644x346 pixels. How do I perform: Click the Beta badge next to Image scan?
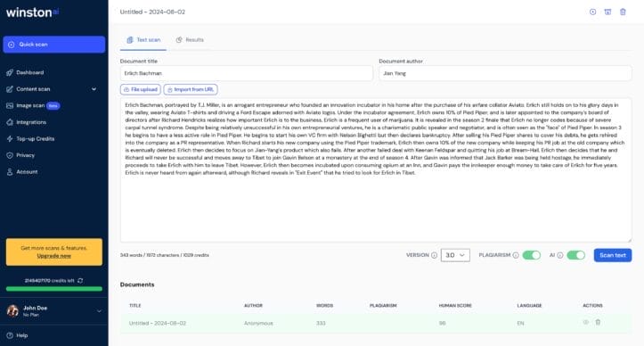[x=53, y=106]
